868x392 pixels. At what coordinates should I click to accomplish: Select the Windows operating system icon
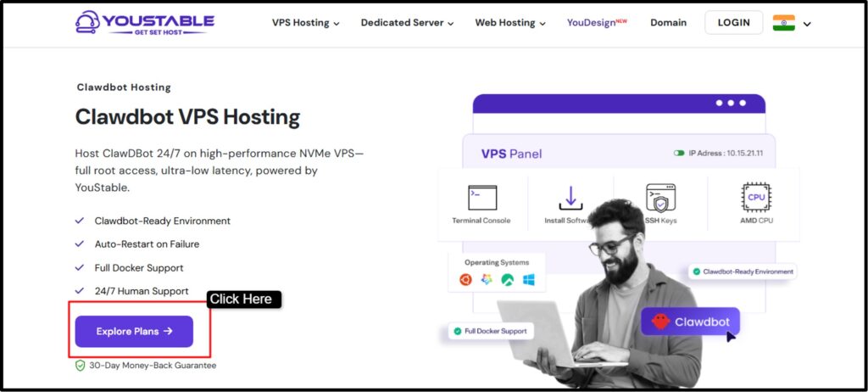coord(529,280)
